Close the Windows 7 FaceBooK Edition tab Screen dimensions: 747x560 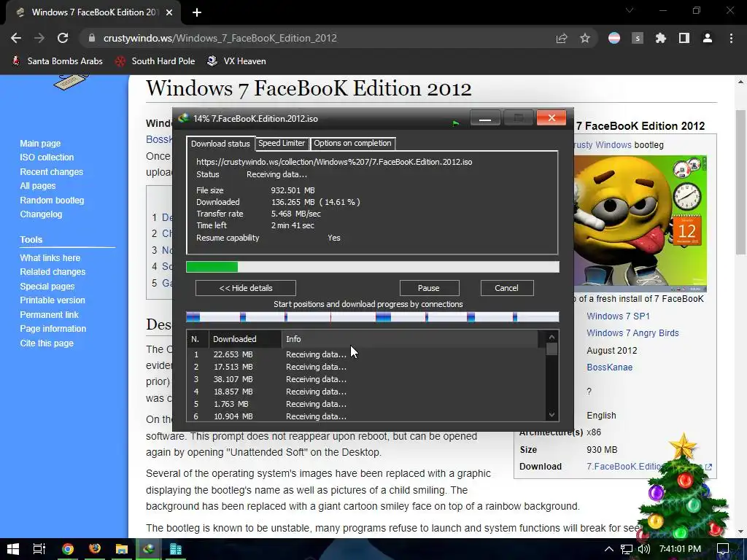coord(169,12)
